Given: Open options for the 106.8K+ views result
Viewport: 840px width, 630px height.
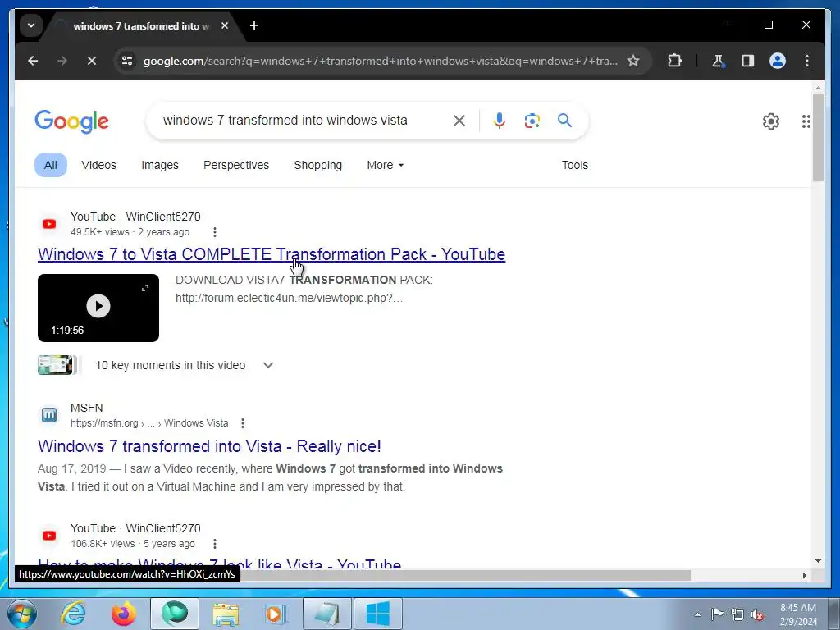Looking at the screenshot, I should point(215,544).
